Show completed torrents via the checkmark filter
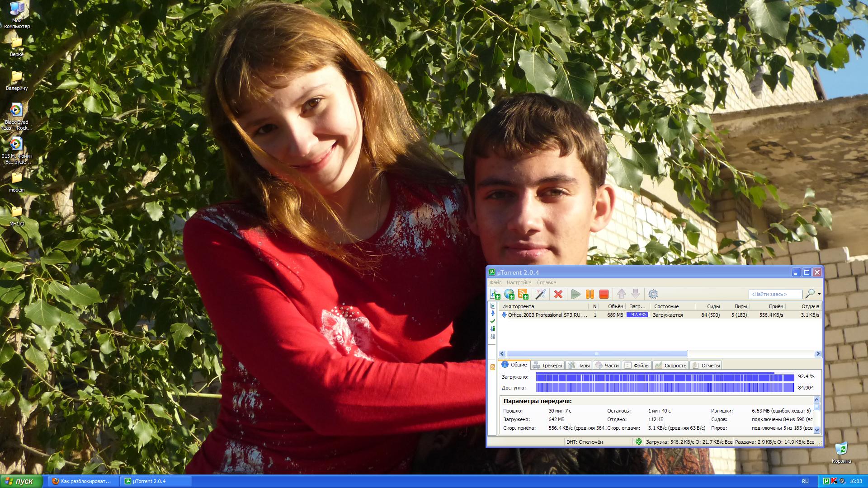Viewport: 868px width, 488px height. click(493, 321)
